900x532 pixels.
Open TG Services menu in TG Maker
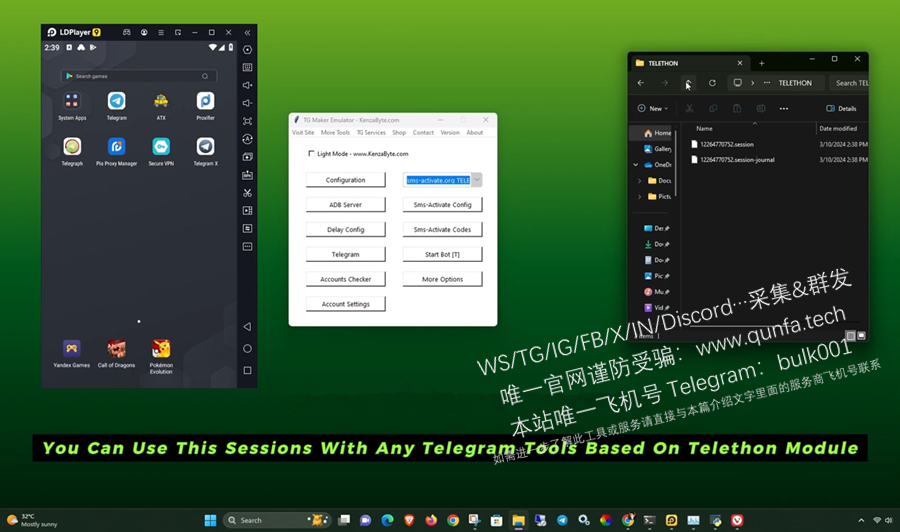[x=371, y=133]
